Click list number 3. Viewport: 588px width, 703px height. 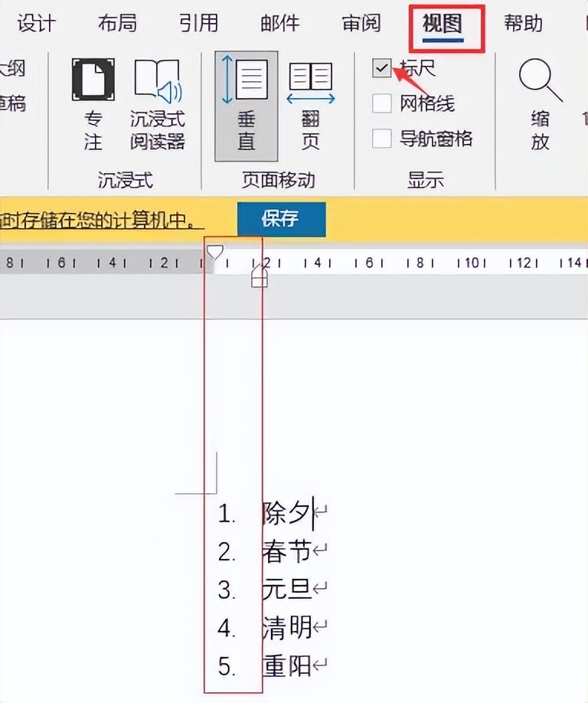tap(227, 590)
